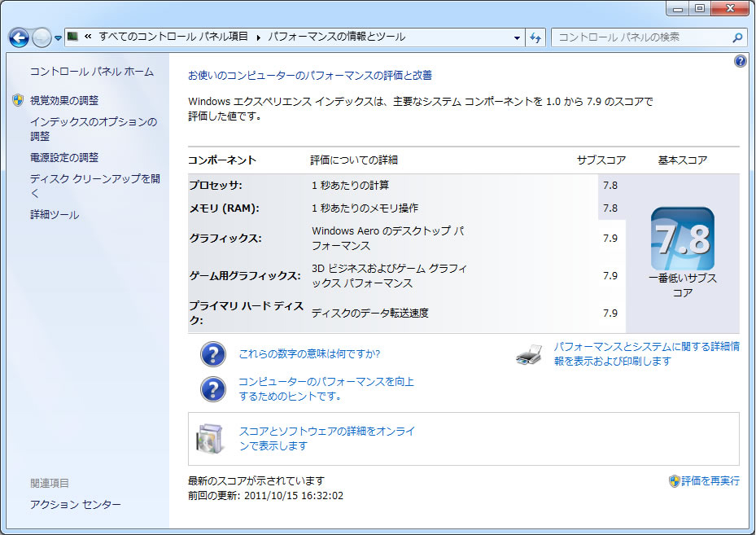Click the Back navigation arrow button
This screenshot has height=535, width=756.
(19, 37)
